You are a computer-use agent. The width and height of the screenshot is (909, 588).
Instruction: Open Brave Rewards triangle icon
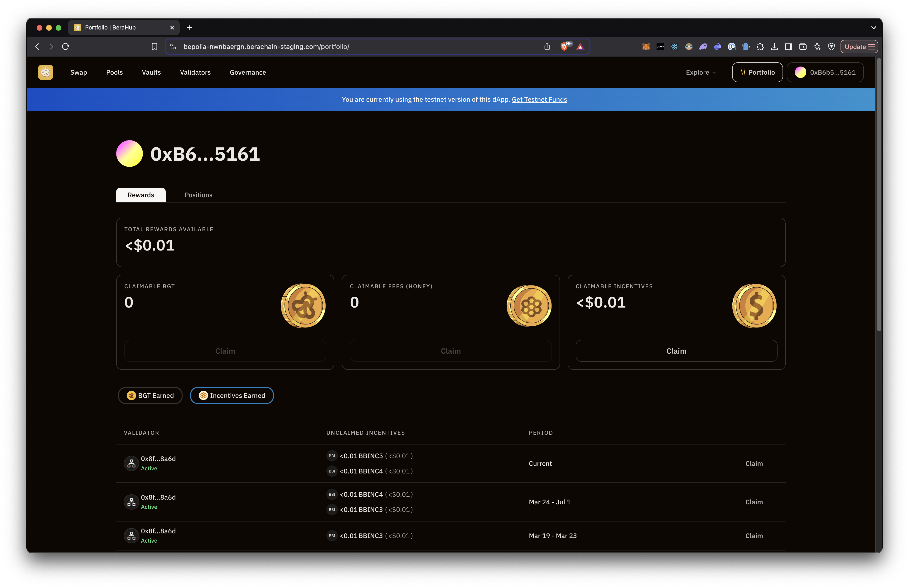click(580, 47)
